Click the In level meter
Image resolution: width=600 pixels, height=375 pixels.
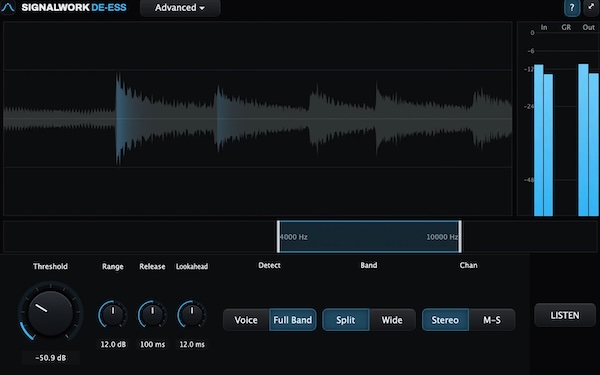(543, 140)
